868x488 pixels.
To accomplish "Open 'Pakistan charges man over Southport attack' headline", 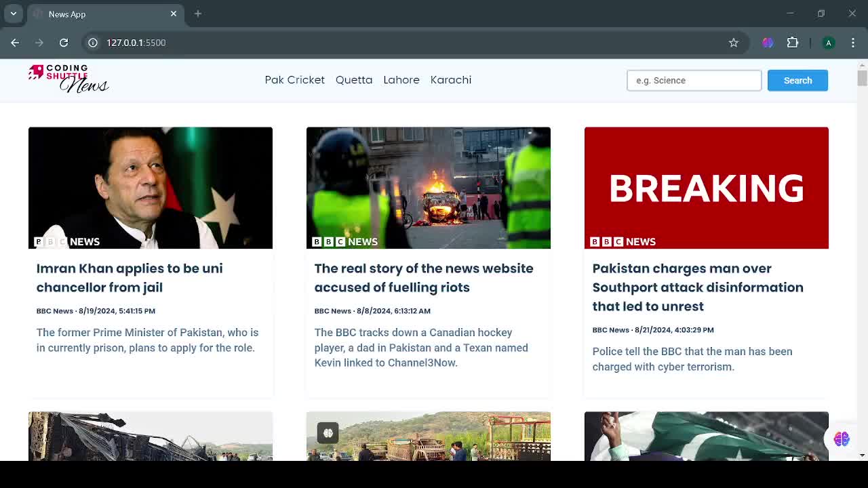I will [698, 287].
